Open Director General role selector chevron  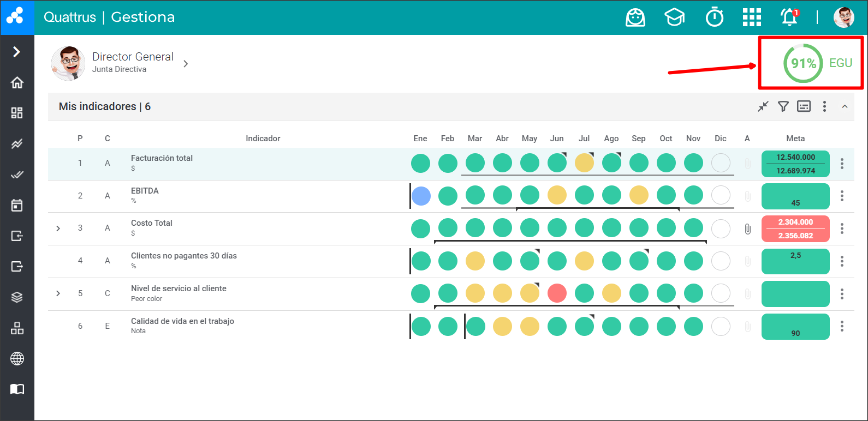pyautogui.click(x=186, y=64)
